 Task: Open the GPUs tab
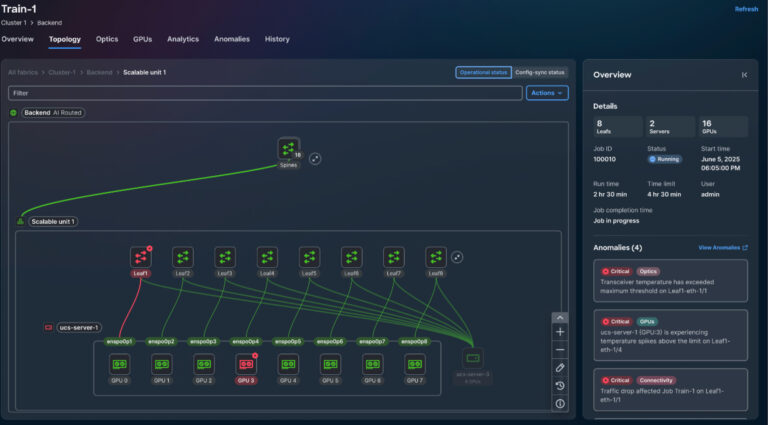coord(142,39)
